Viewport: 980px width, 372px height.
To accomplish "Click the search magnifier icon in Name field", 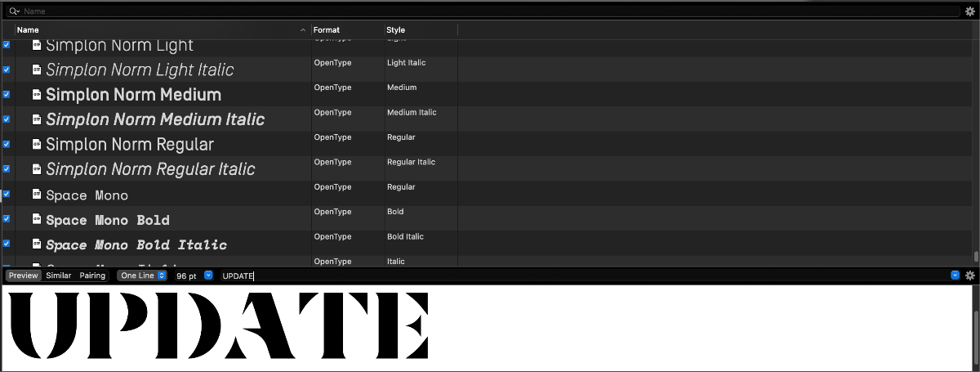I will tap(14, 11).
